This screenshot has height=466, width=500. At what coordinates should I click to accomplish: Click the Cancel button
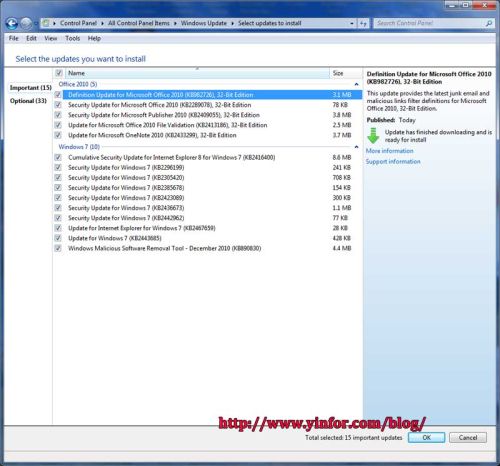(468, 437)
